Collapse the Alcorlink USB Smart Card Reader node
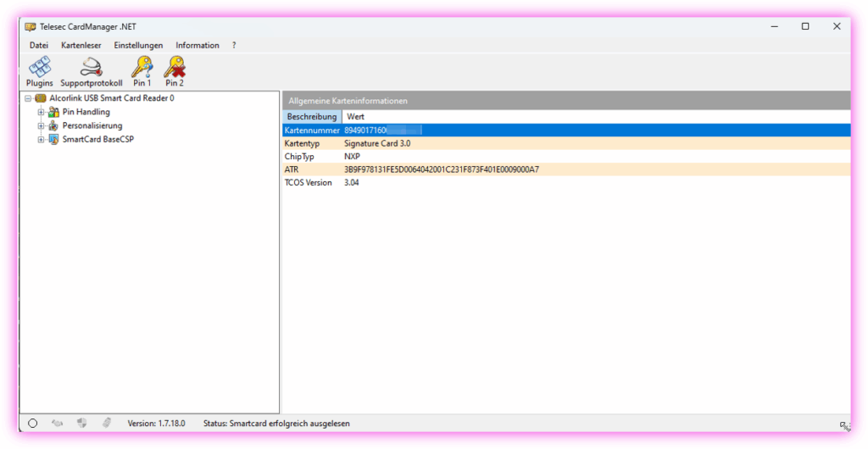This screenshot has width=868, height=449. (x=28, y=98)
